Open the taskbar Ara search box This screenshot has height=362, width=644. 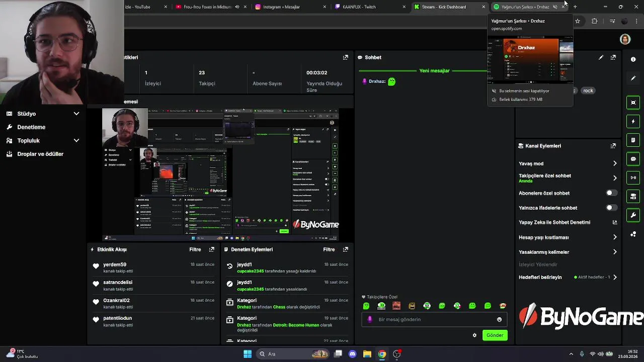point(292,354)
